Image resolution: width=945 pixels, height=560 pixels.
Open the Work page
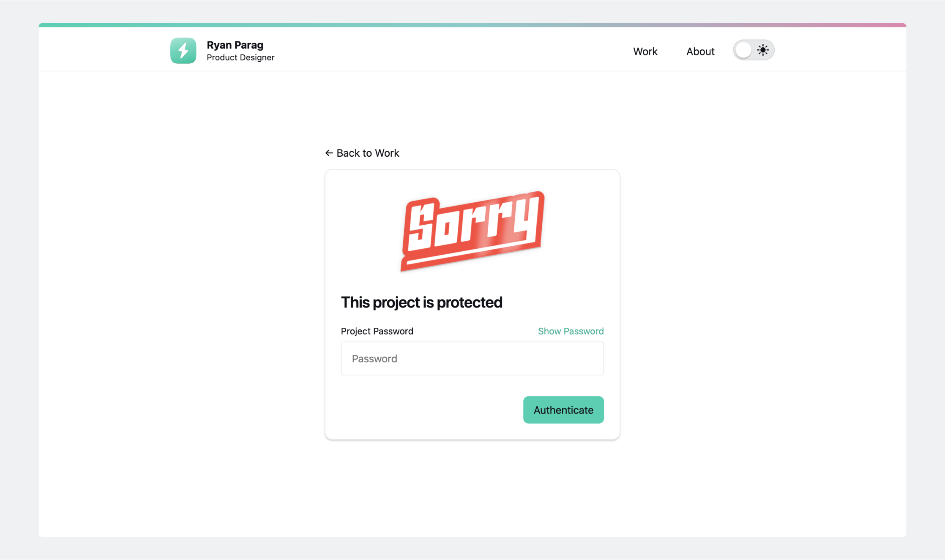coord(645,51)
